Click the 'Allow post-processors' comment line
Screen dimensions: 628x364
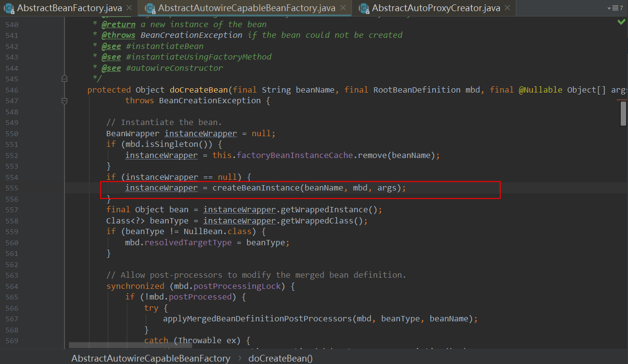tap(256, 275)
